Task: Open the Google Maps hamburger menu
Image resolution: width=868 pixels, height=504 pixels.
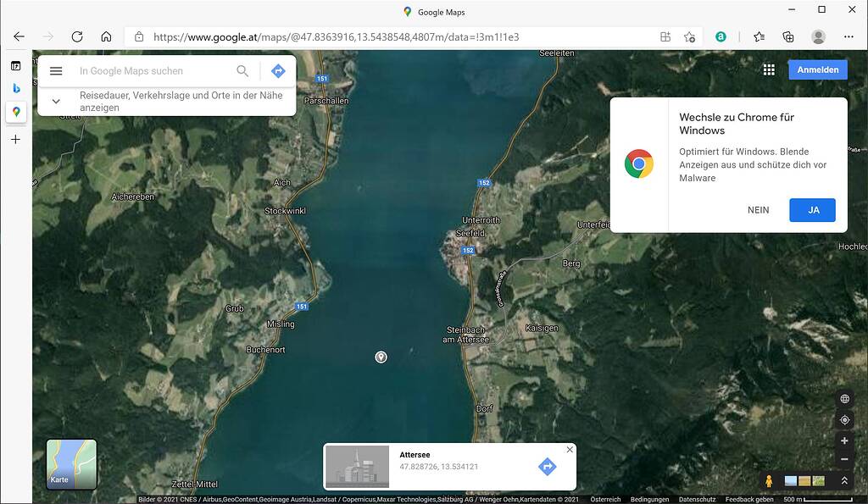Action: pyautogui.click(x=56, y=71)
